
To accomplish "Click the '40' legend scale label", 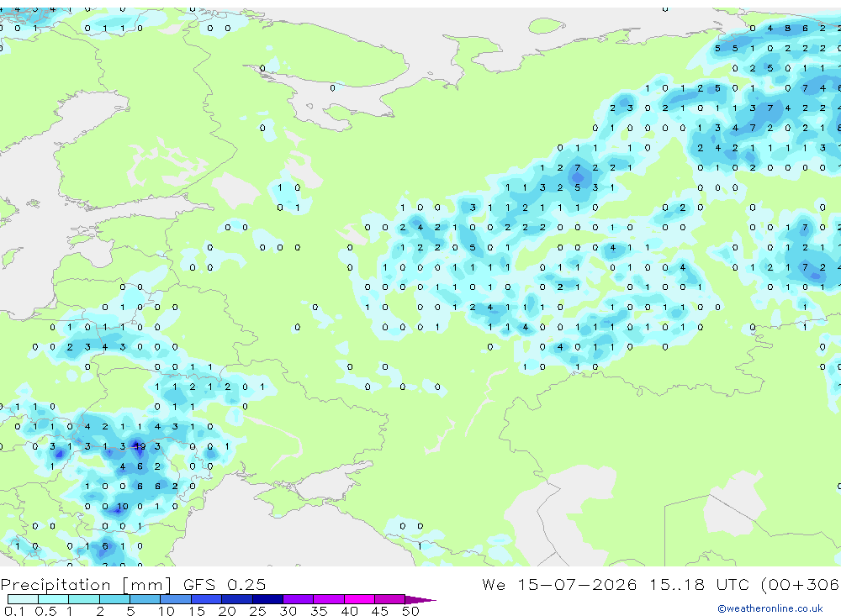I will pos(349,611).
